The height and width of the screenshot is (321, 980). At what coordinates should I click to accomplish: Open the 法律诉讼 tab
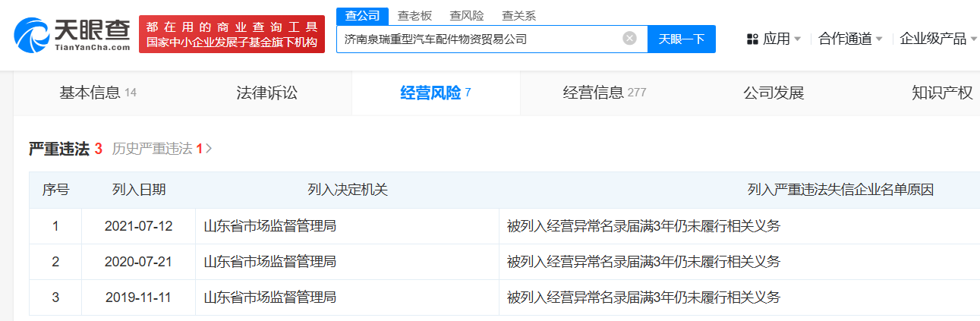266,93
